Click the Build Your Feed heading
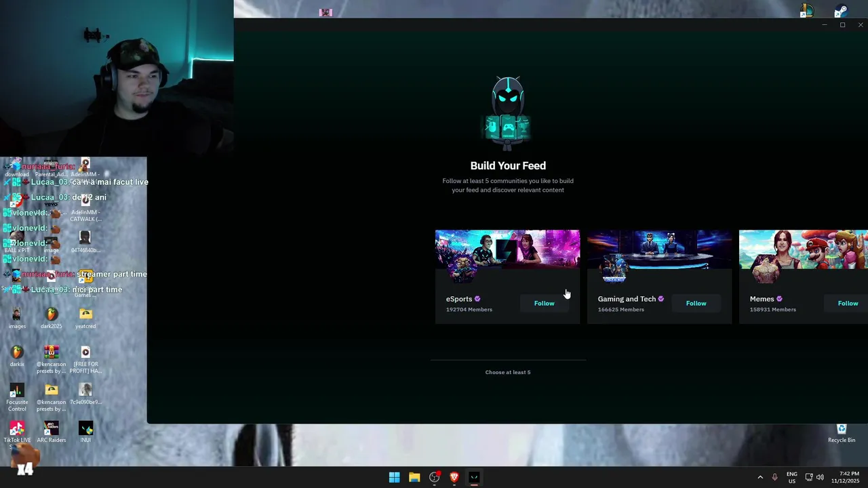The image size is (868, 488). 508,165
